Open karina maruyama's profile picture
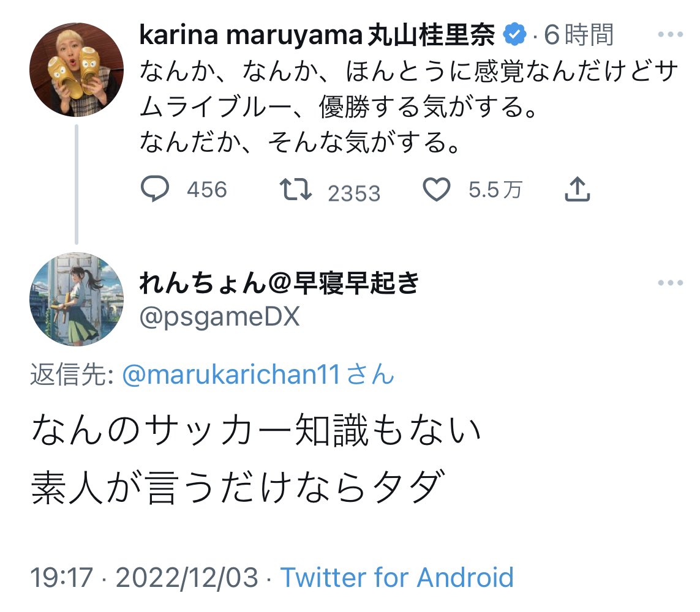 tap(77, 70)
